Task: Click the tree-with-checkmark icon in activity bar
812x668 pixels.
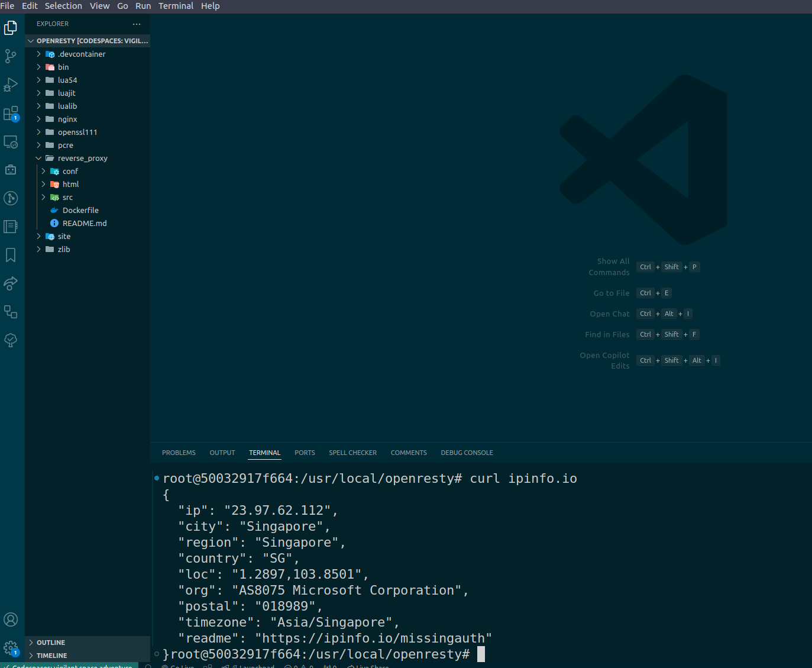Action: pyautogui.click(x=11, y=340)
